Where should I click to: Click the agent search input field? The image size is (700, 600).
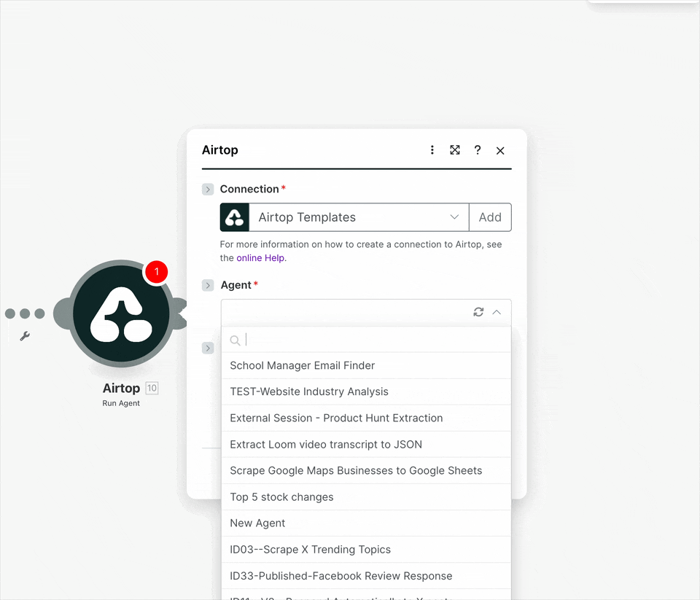coord(328,340)
